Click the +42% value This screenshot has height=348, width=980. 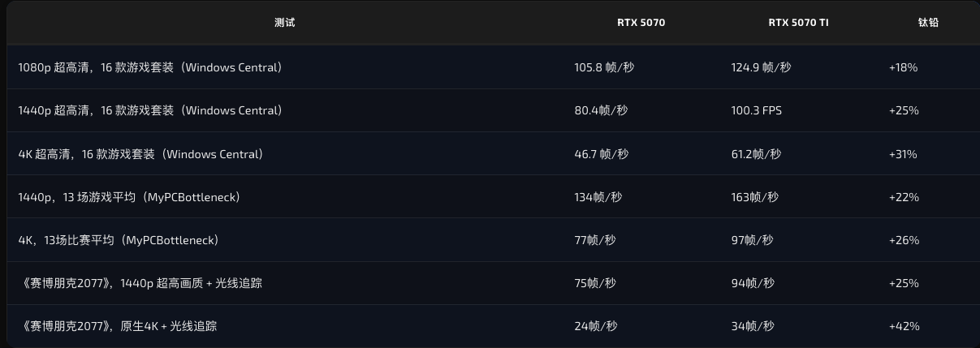(x=904, y=326)
